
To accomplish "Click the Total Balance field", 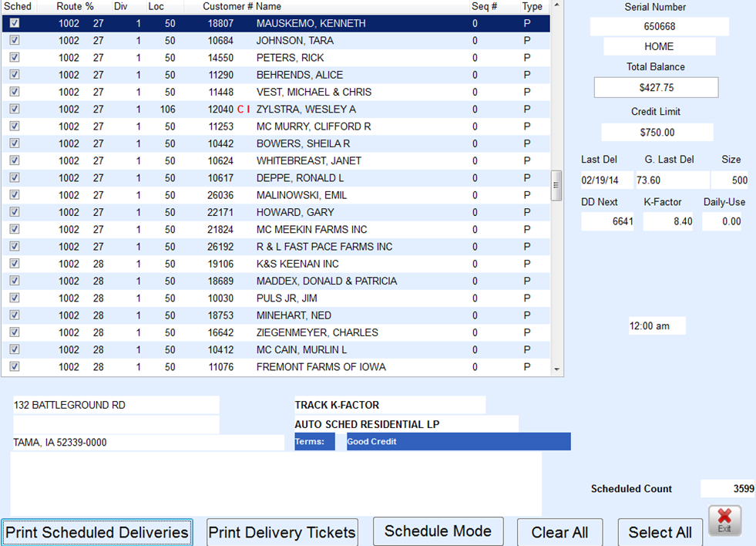I will click(656, 87).
